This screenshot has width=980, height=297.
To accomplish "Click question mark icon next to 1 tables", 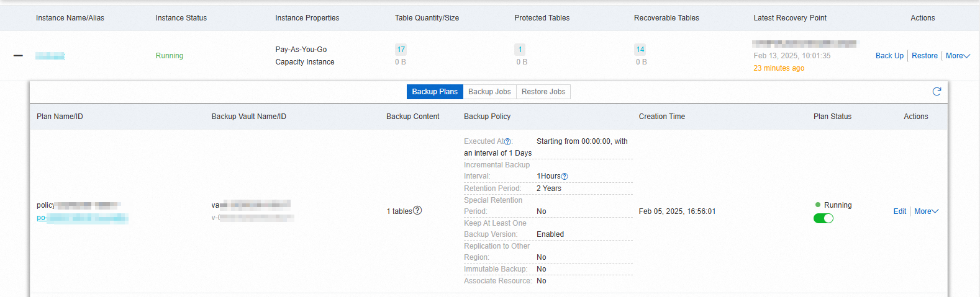I will 417,211.
